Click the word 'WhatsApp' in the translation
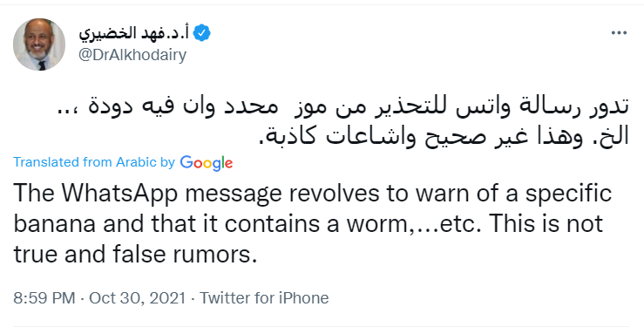Screen dimensions: 644x334 point(119,194)
